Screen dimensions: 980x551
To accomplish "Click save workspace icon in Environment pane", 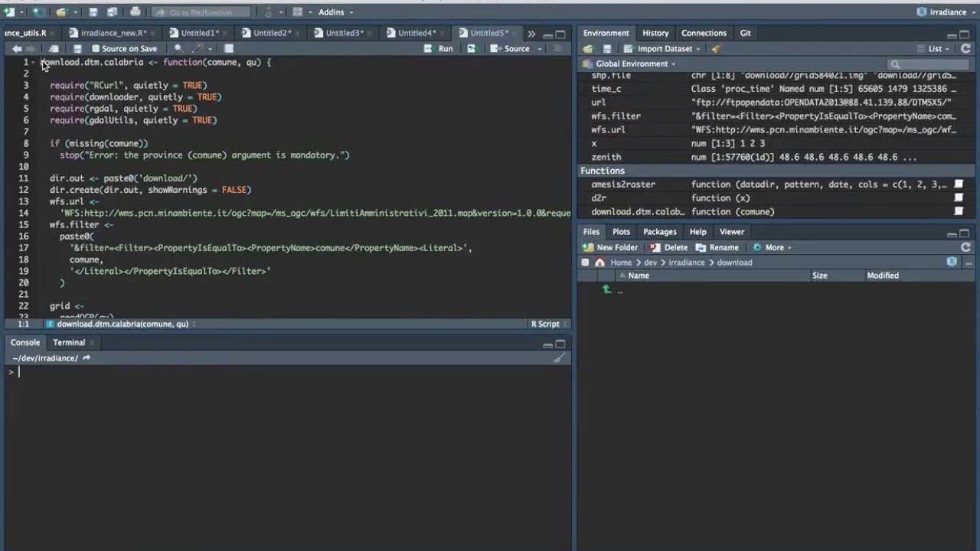I will (x=607, y=49).
